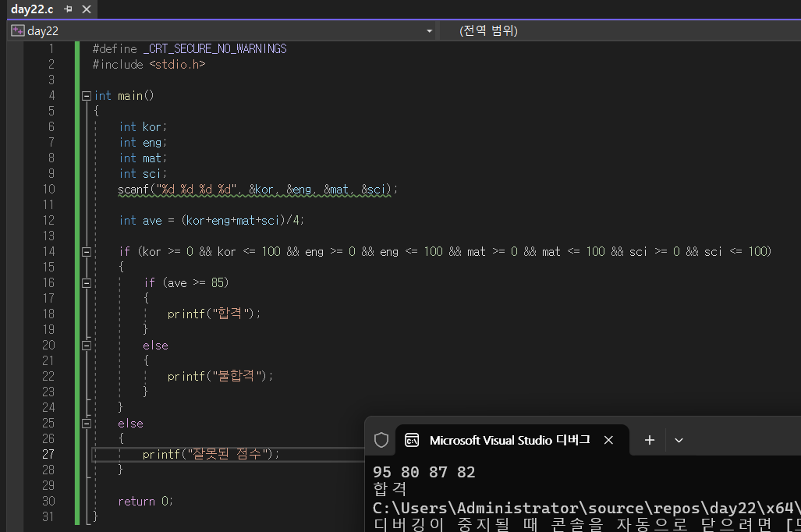Click the int kor; declaration
This screenshot has width=801, height=532.
(x=143, y=126)
